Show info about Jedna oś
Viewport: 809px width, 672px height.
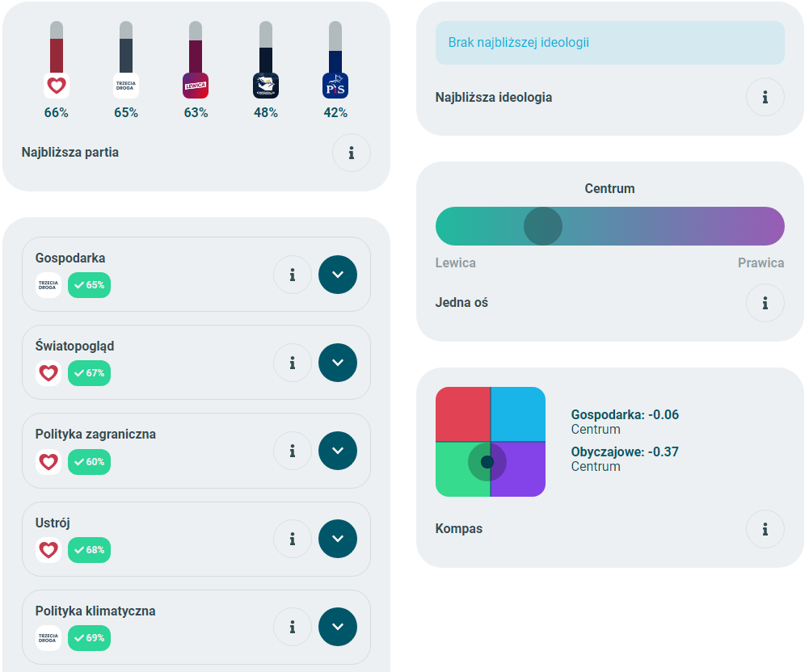[765, 303]
